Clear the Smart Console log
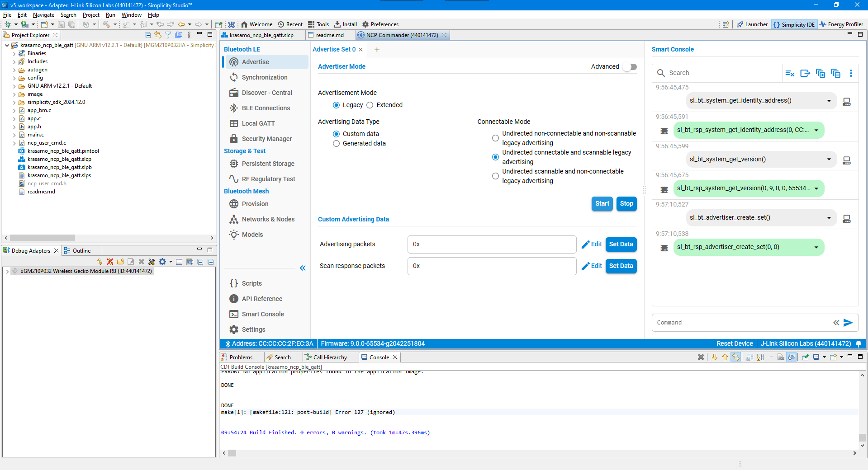868x470 pixels. tap(790, 73)
